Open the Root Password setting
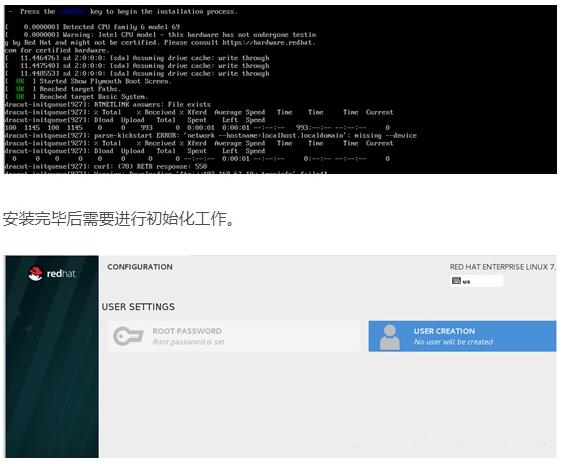The height and width of the screenshot is (464, 562). pos(234,336)
